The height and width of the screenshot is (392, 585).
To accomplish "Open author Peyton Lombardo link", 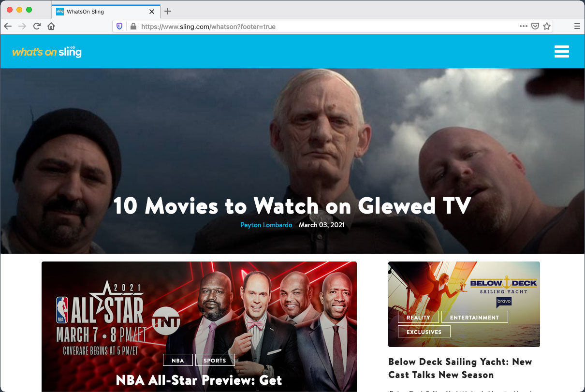I will tap(266, 225).
